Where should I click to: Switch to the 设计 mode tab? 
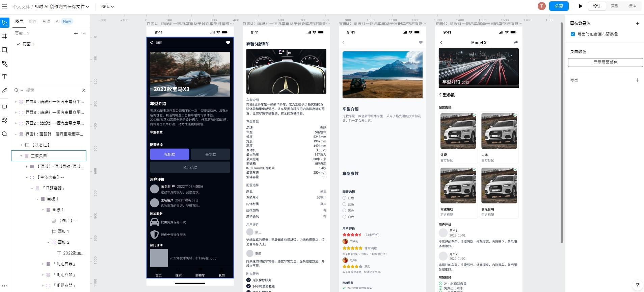tap(597, 6)
